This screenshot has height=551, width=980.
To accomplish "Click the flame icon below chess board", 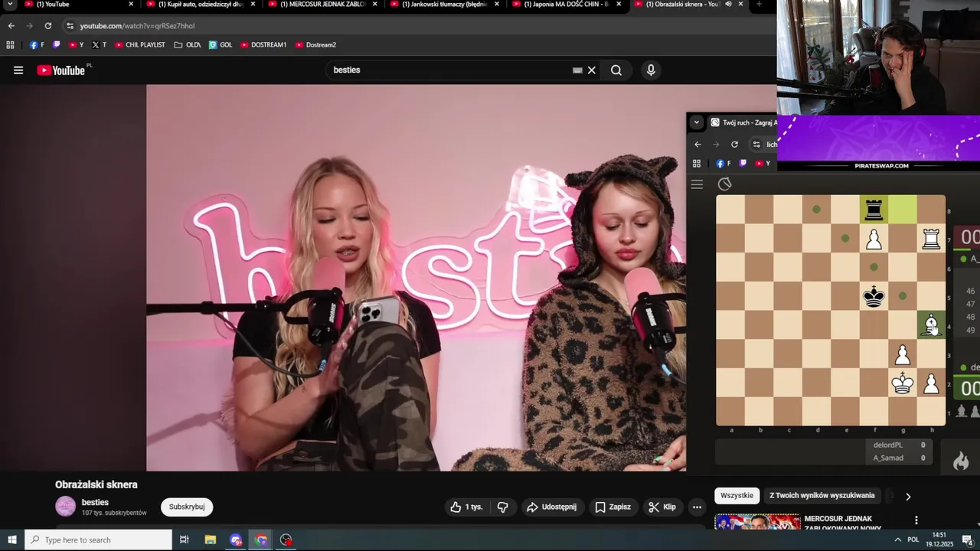I will click(x=961, y=461).
